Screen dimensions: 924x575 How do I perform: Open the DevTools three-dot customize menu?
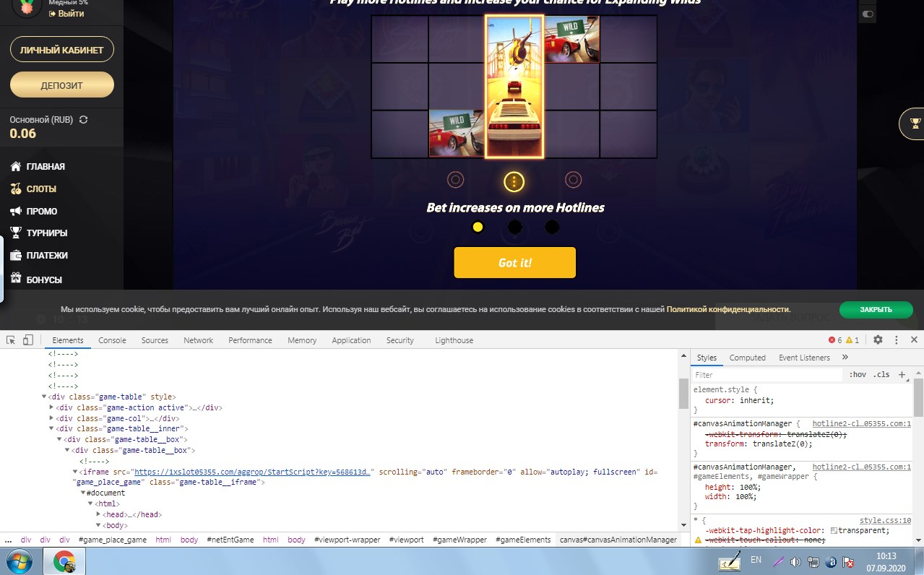[897, 340]
